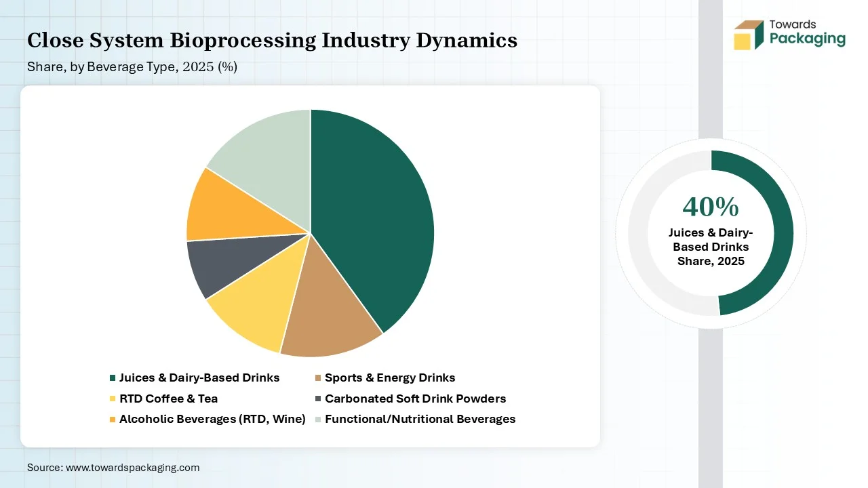Image resolution: width=868 pixels, height=488 pixels.
Task: Click the Towards Packaging box logo icon
Action: tap(749, 35)
